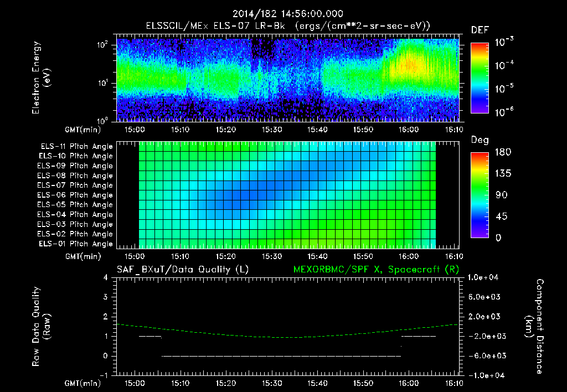Click GMT(min) label under the data quality panel
567x392 pixels.
[83, 383]
